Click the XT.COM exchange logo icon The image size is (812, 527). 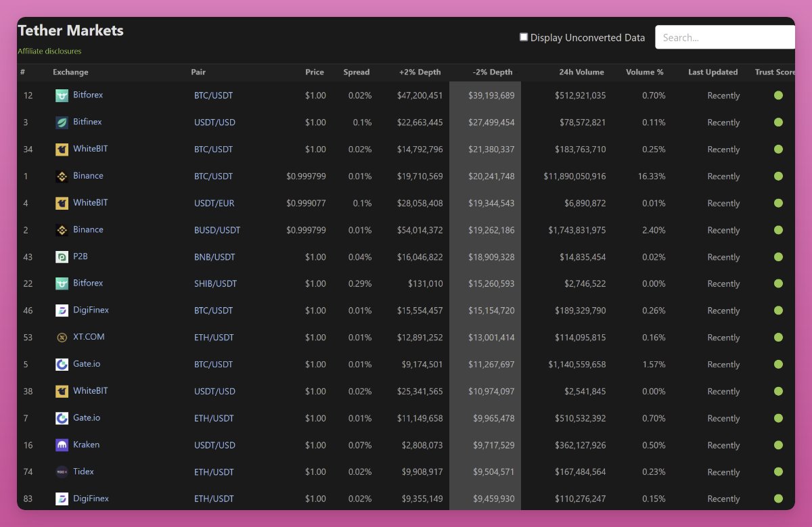coord(62,338)
